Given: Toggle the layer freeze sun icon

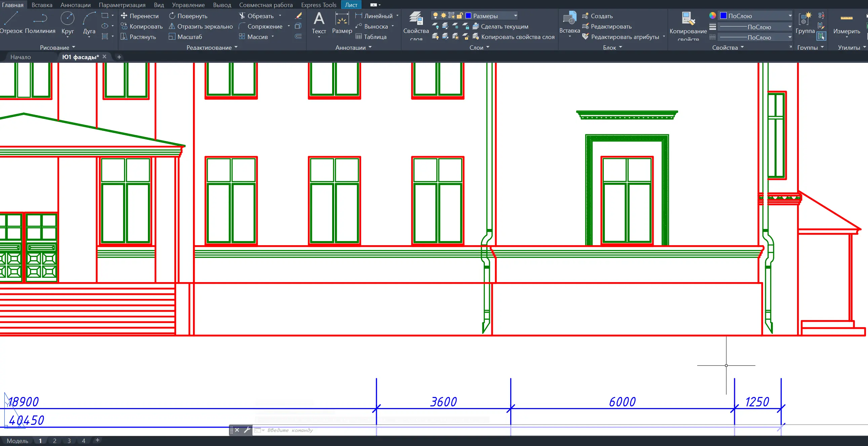Looking at the screenshot, I should coord(443,15).
